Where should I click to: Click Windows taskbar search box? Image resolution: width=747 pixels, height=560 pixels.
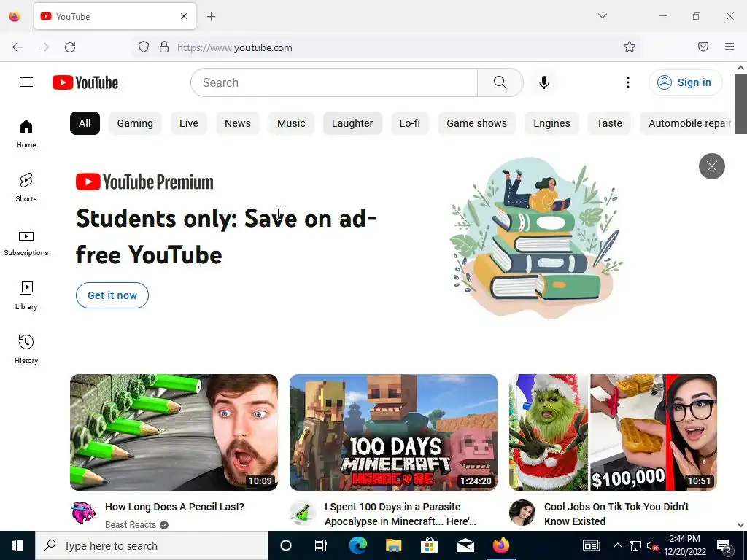pyautogui.click(x=152, y=545)
